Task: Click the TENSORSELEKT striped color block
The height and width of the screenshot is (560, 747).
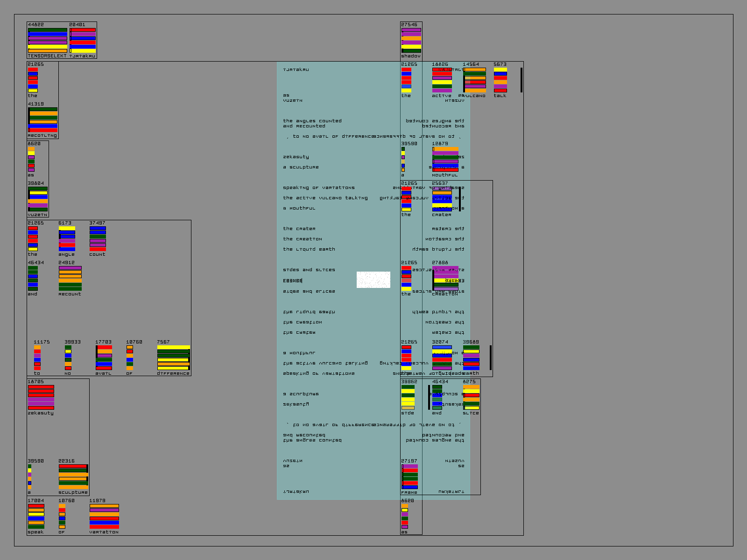Action: click(47, 40)
